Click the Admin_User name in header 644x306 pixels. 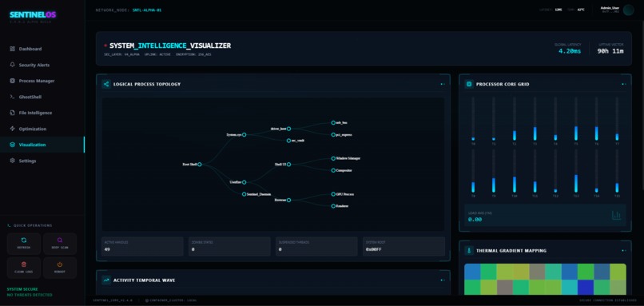pyautogui.click(x=610, y=8)
